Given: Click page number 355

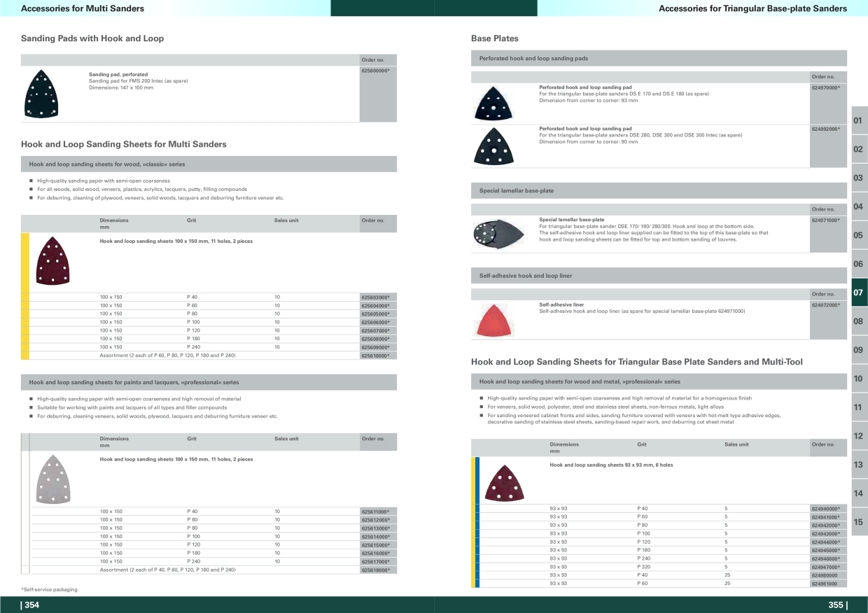Looking at the screenshot, I should click(x=837, y=605).
